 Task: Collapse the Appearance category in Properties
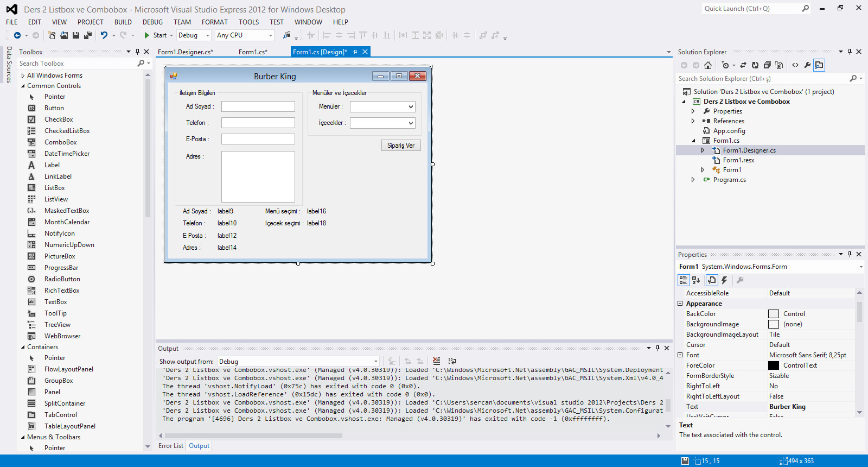click(x=680, y=304)
